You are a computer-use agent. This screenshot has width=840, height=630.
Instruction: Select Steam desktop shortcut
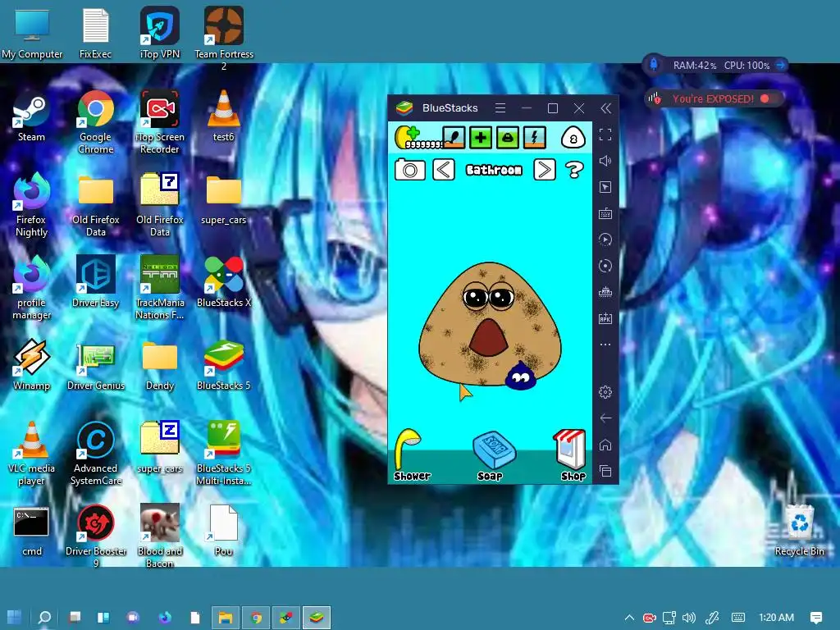click(31, 118)
